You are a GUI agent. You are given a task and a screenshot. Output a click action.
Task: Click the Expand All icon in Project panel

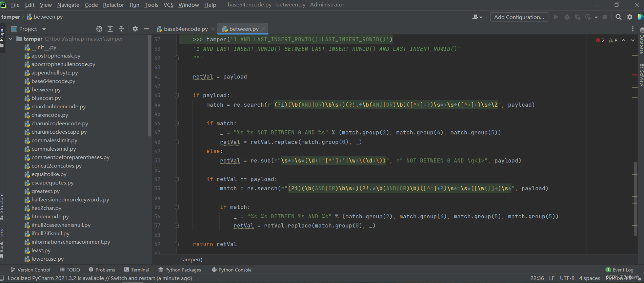[x=110, y=29]
